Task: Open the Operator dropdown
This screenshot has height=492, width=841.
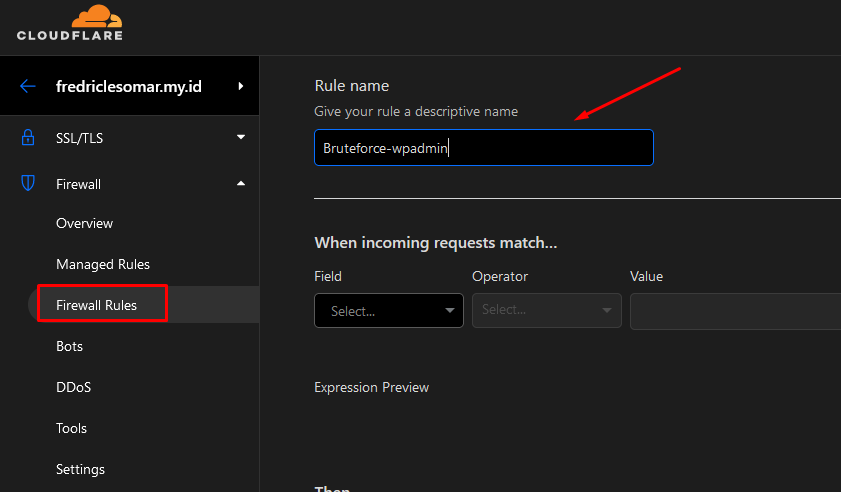Action: tap(546, 311)
